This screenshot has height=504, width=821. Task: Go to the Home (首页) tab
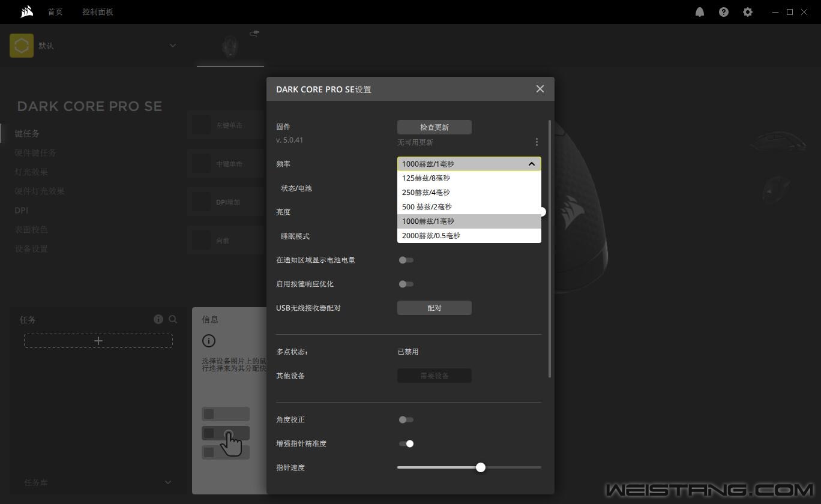coord(55,12)
